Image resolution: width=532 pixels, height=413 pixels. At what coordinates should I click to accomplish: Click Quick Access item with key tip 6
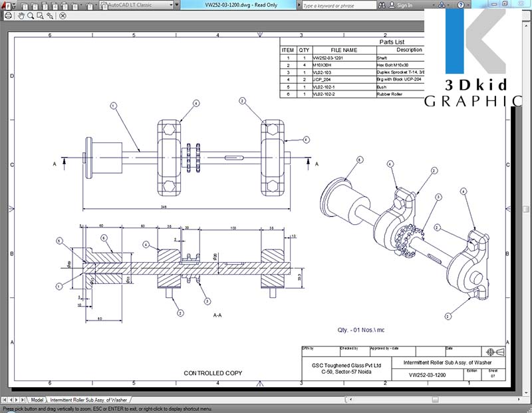75,6
